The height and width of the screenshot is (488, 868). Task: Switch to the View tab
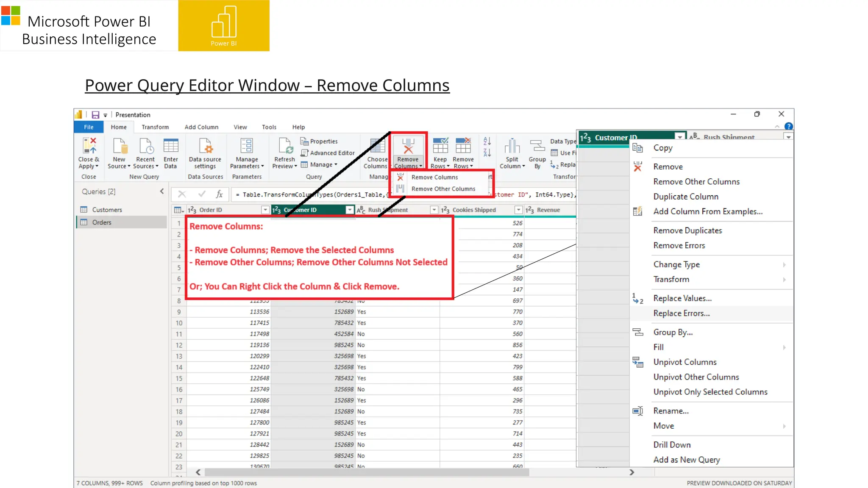tap(240, 127)
